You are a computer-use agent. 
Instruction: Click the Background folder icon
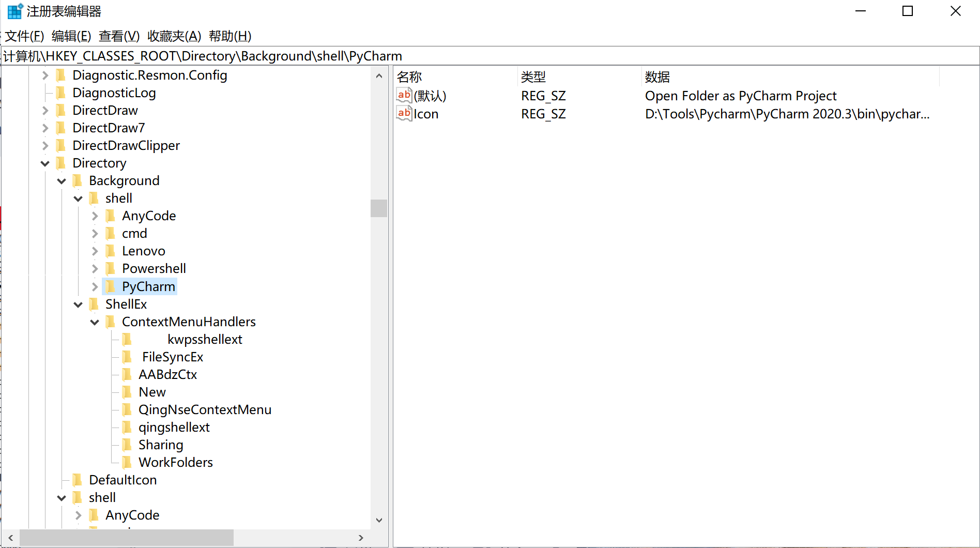[76, 180]
